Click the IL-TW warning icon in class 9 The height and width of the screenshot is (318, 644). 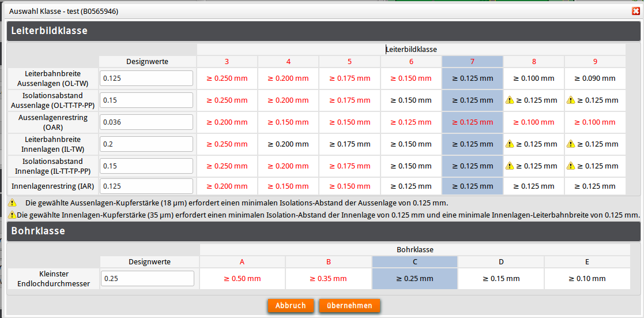[x=570, y=144]
